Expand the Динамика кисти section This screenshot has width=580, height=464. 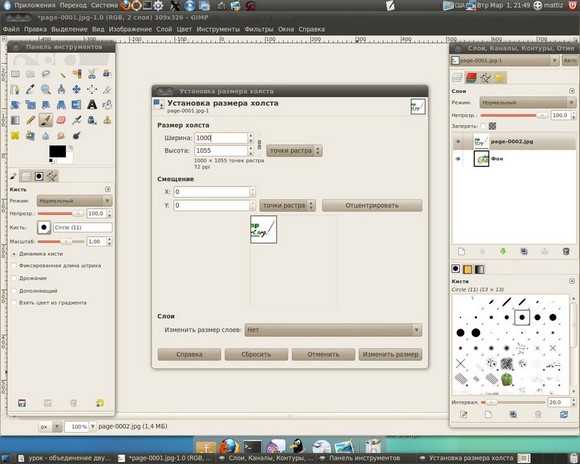(14, 254)
